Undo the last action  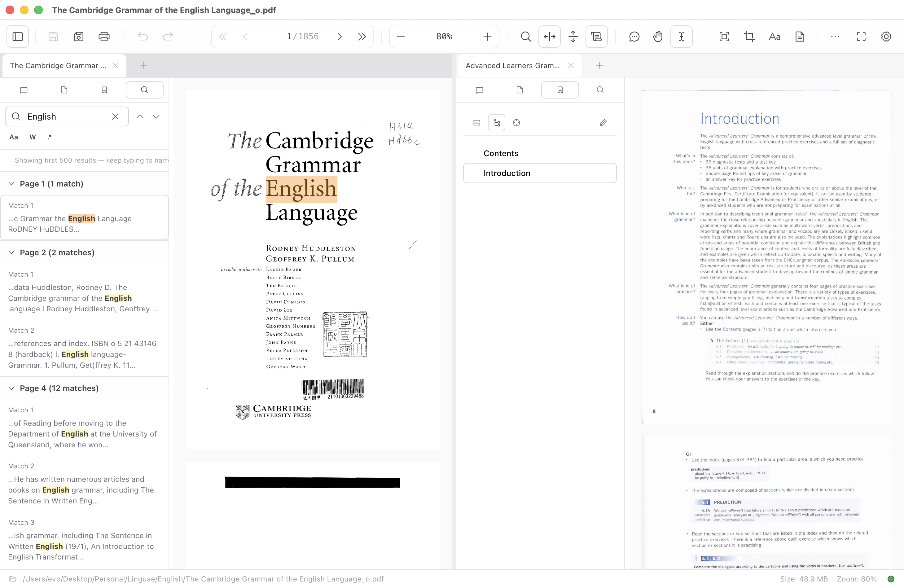coord(143,37)
